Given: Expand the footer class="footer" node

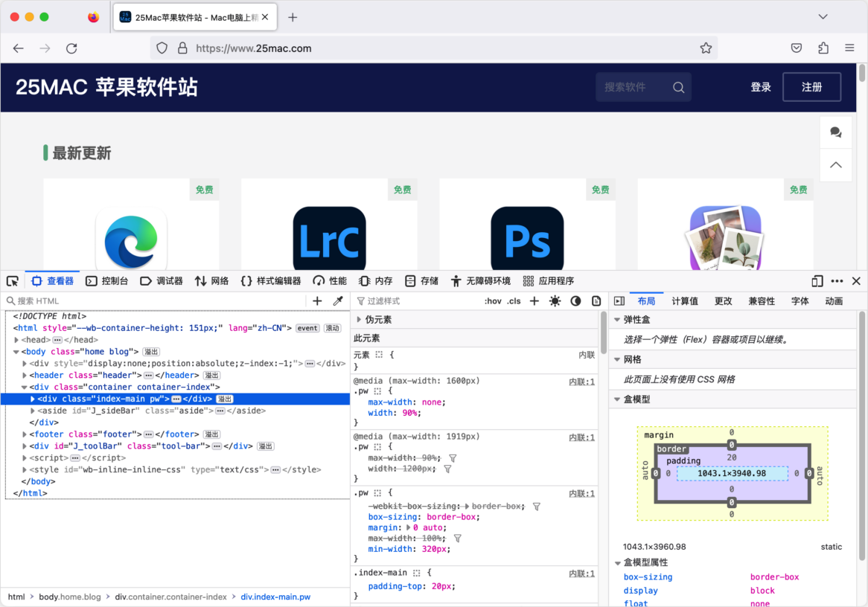Looking at the screenshot, I should 25,434.
